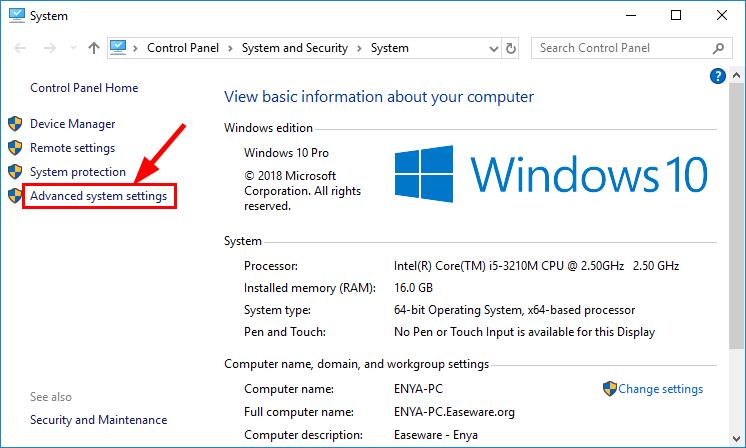
Task: Expand the chevron after Control Panel breadcrumb
Action: coord(230,48)
